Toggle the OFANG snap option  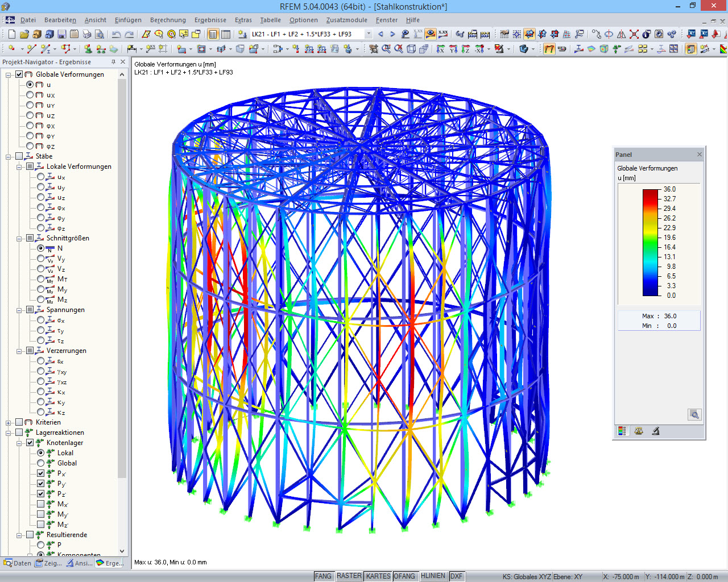405,576
